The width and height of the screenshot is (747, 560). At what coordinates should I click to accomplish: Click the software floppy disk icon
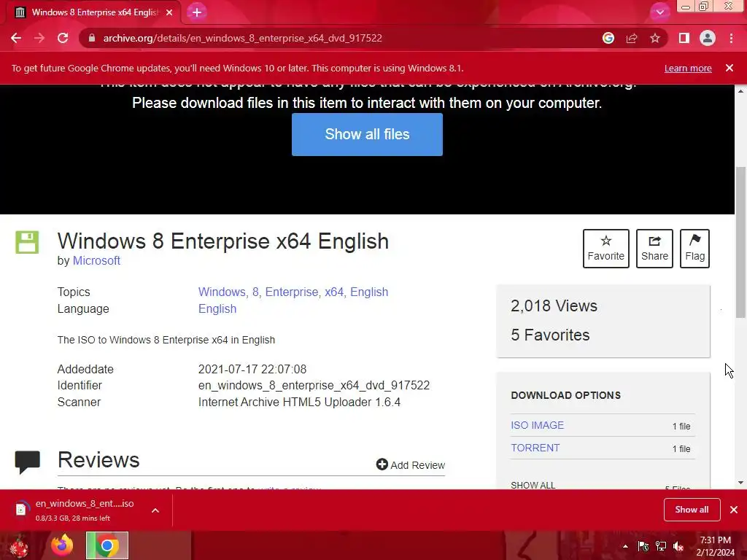27,242
